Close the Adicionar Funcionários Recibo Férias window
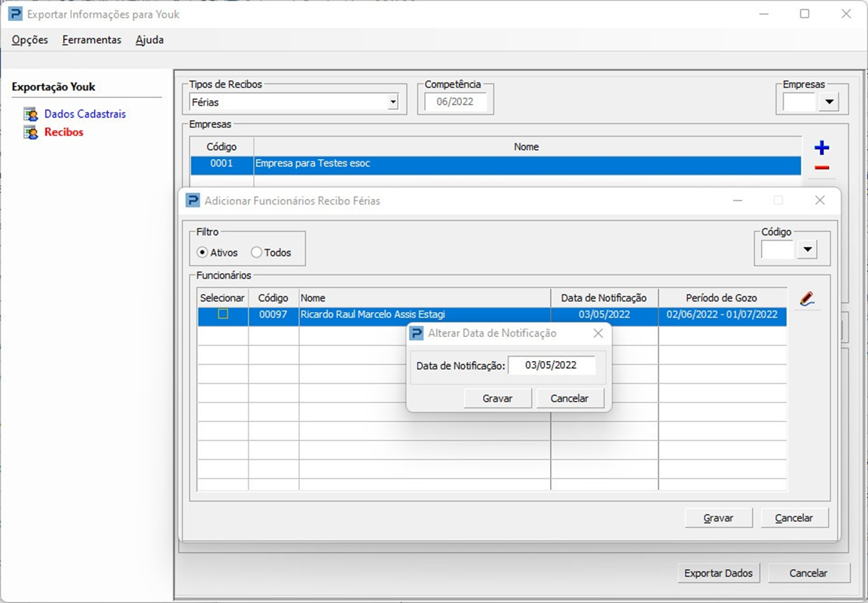 coord(820,200)
